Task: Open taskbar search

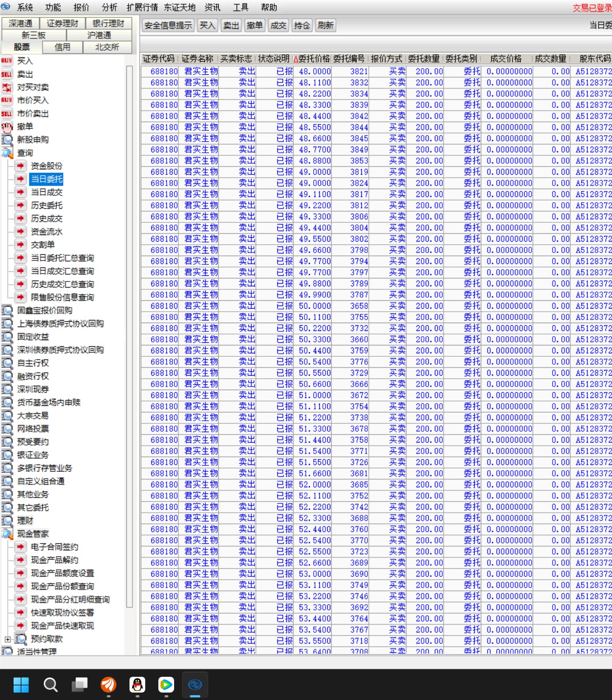Action: click(50, 684)
